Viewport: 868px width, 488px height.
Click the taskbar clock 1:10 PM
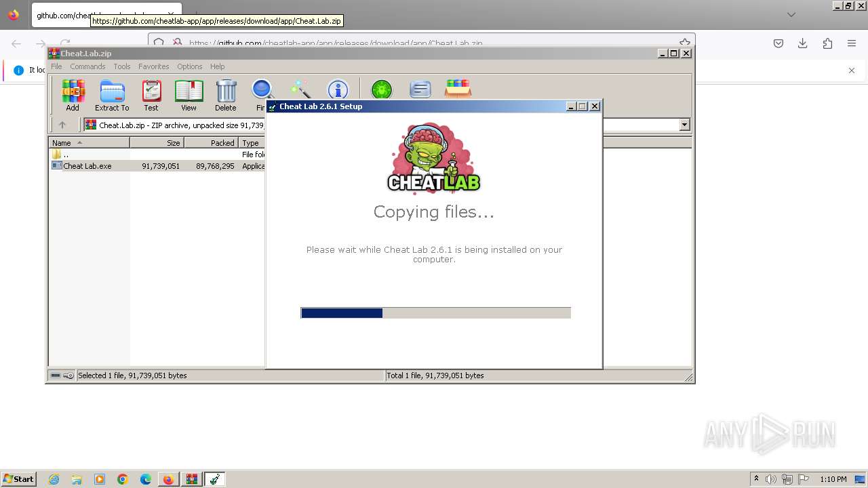(833, 479)
